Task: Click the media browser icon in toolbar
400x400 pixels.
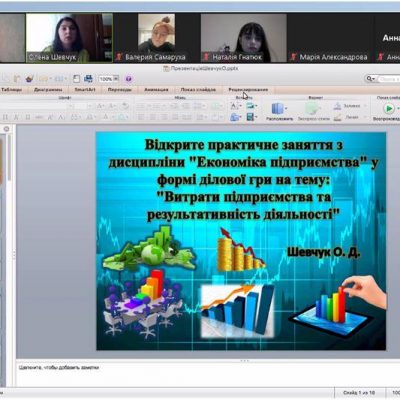Action: (x=88, y=79)
